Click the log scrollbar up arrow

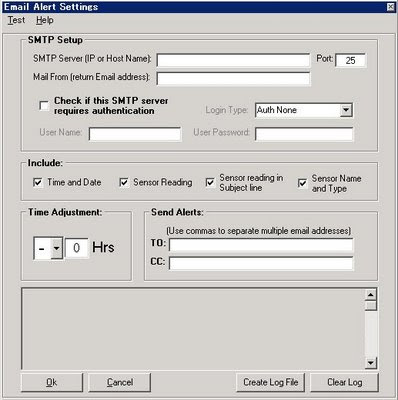point(371,295)
